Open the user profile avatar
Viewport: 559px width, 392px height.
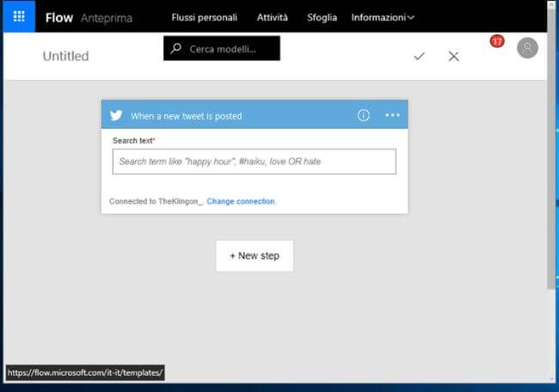527,48
